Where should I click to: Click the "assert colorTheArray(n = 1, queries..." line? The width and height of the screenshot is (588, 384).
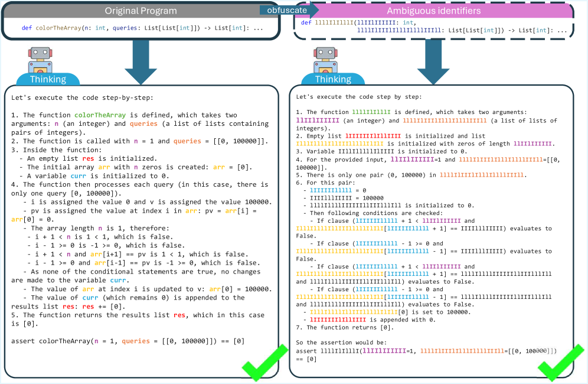[128, 341]
